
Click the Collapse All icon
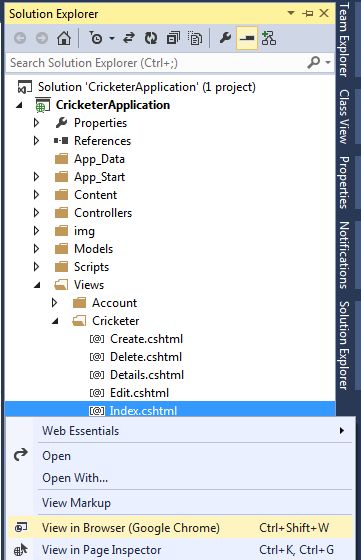173,38
